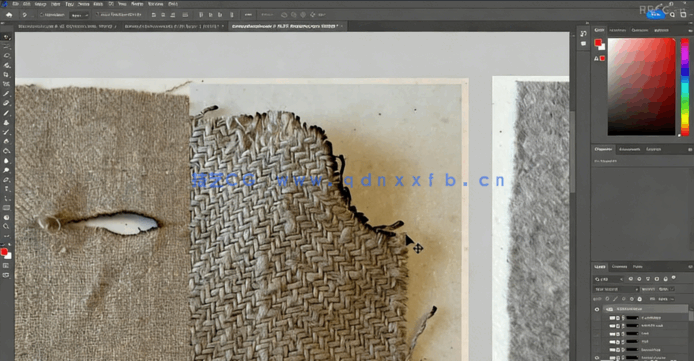
Task: Click the Align Top Edges button
Action: point(201,15)
